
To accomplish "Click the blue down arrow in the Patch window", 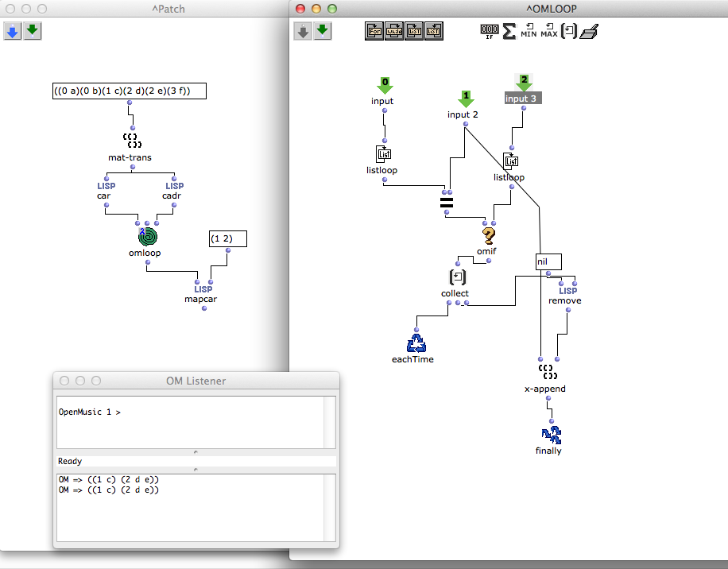I will [x=13, y=31].
